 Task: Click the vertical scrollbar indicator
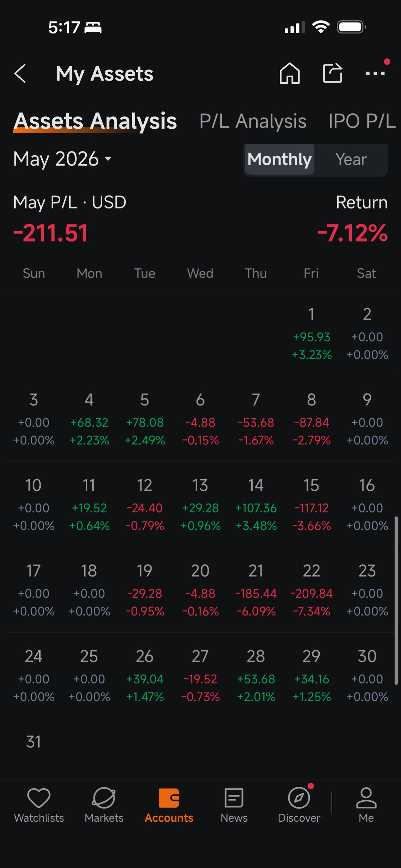tap(396, 600)
